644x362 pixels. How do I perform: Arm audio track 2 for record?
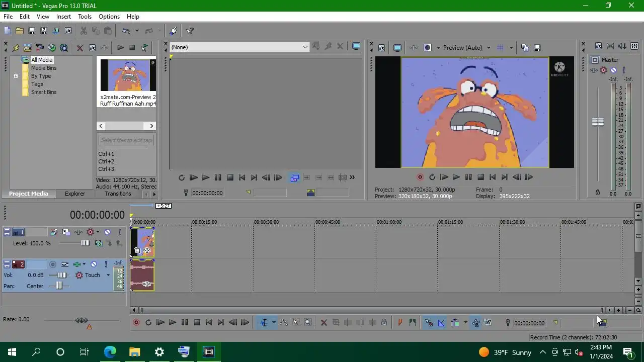(x=53, y=264)
